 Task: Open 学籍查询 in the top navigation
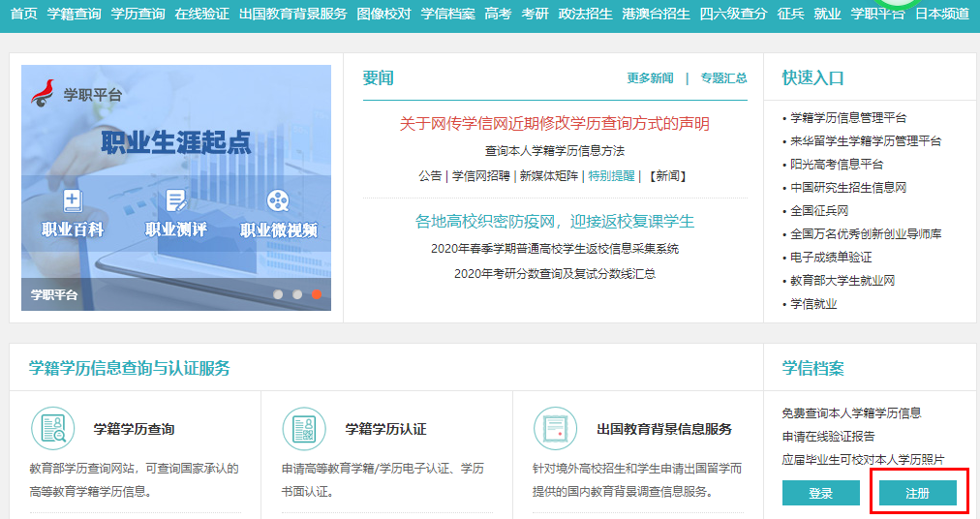click(x=74, y=14)
